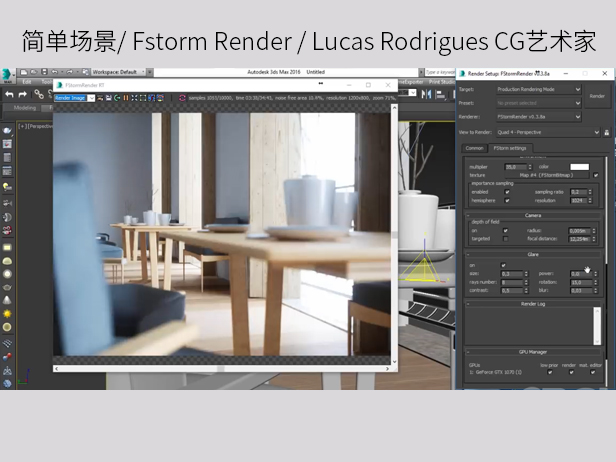
Task: Open the Render Image dropdown in FStormRender window
Action: pyautogui.click(x=72, y=98)
